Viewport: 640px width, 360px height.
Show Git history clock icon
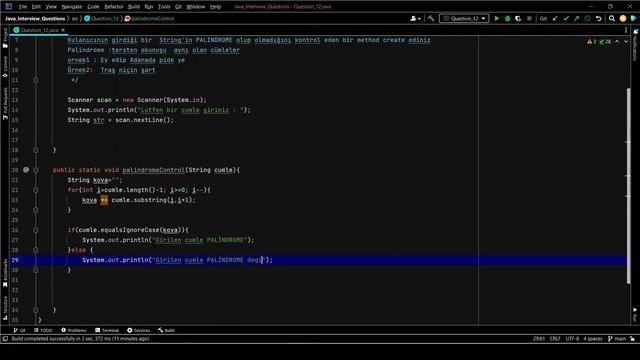point(588,18)
